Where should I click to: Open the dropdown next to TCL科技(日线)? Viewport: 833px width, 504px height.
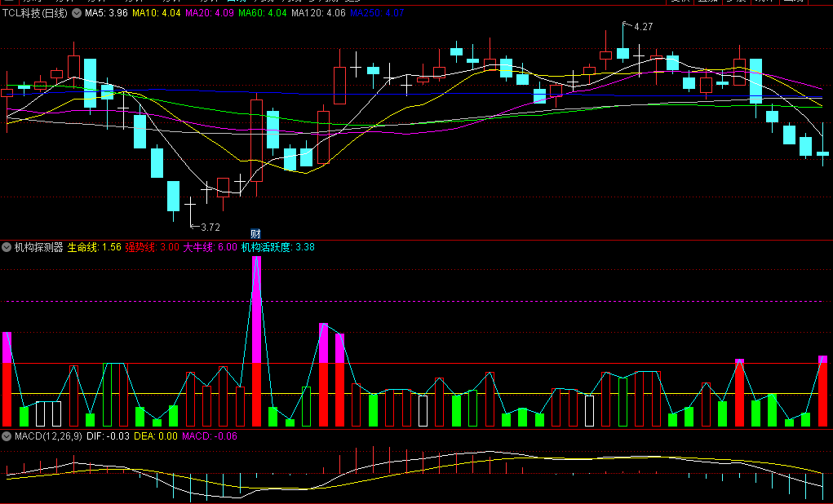coord(77,13)
